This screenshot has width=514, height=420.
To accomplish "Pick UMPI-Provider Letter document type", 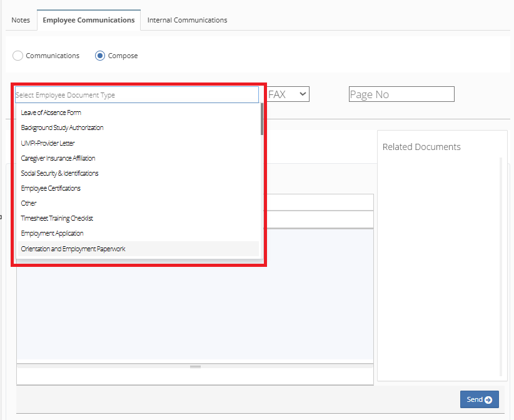I will point(48,143).
